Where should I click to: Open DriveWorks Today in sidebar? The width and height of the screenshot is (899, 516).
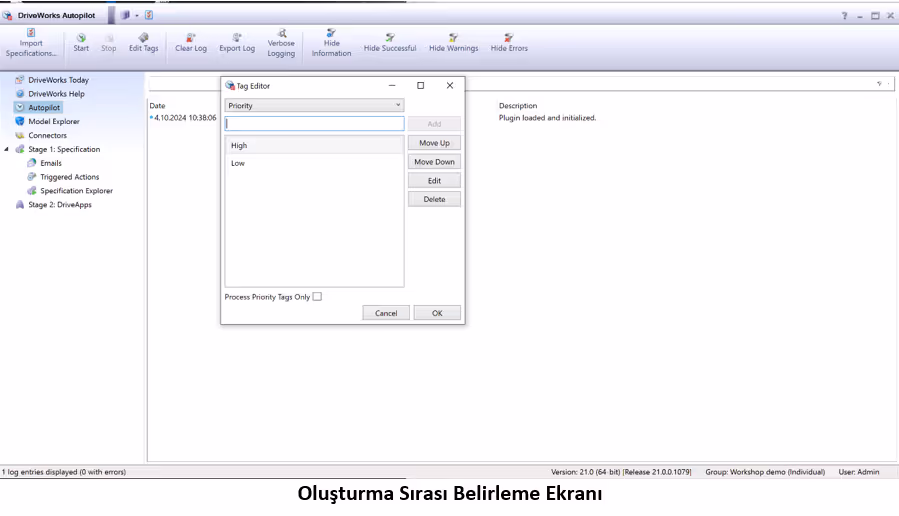[x=52, y=80]
